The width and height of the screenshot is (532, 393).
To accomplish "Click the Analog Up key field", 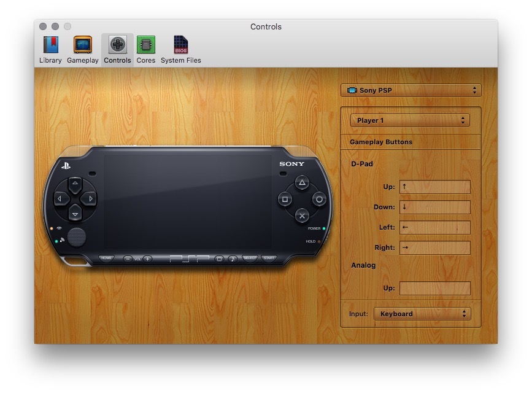I will 434,288.
